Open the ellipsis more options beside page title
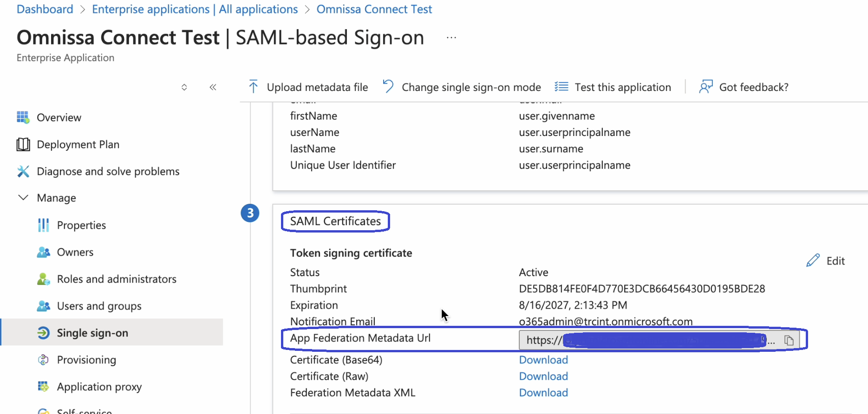868x414 pixels. [x=451, y=38]
